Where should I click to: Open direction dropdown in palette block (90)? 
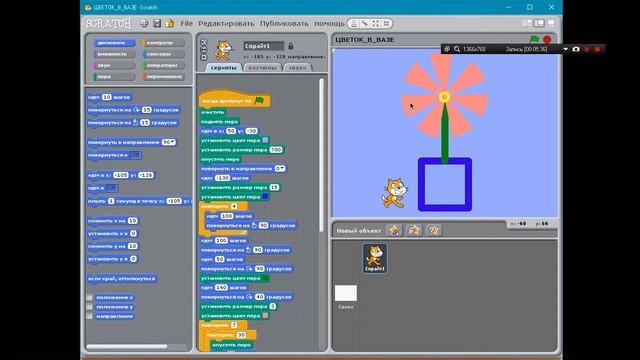[173, 142]
